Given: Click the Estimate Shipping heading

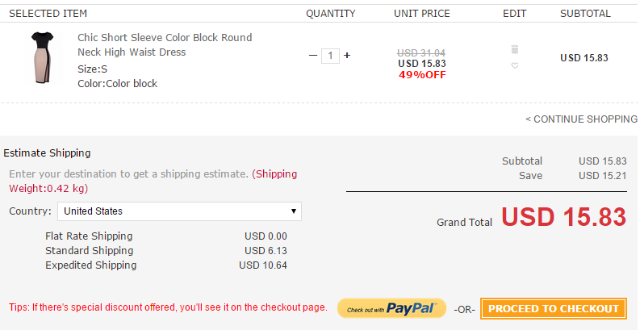Looking at the screenshot, I should click(x=47, y=152).
